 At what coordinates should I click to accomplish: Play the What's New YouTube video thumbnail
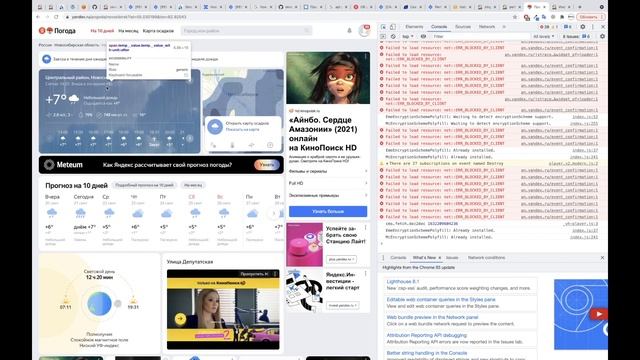(x=598, y=314)
